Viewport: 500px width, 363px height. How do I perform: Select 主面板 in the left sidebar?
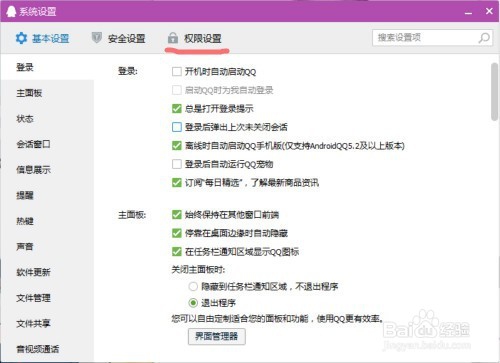47,93
